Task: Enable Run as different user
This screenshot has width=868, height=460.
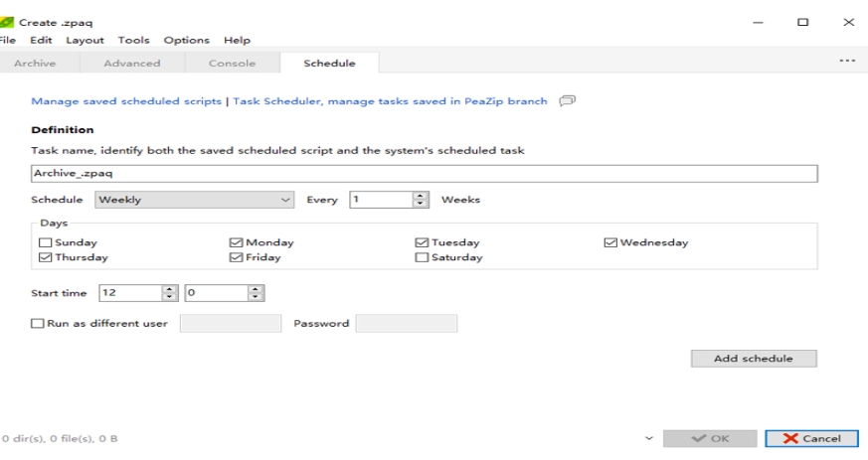Action: 38,323
